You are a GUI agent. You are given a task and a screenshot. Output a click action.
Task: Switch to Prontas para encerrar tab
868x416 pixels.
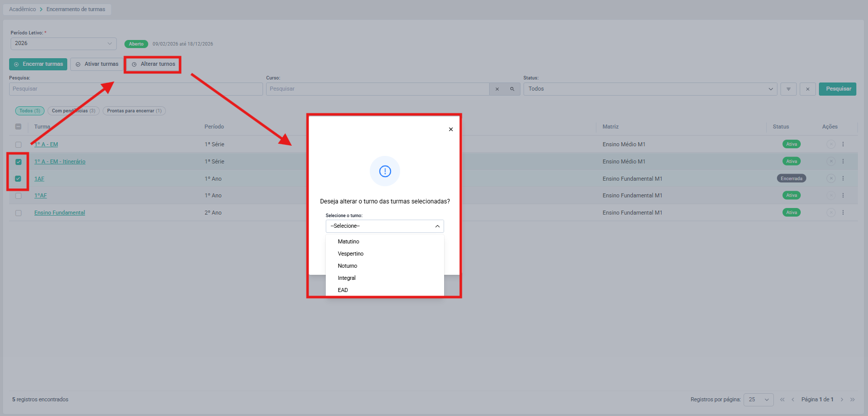(134, 111)
